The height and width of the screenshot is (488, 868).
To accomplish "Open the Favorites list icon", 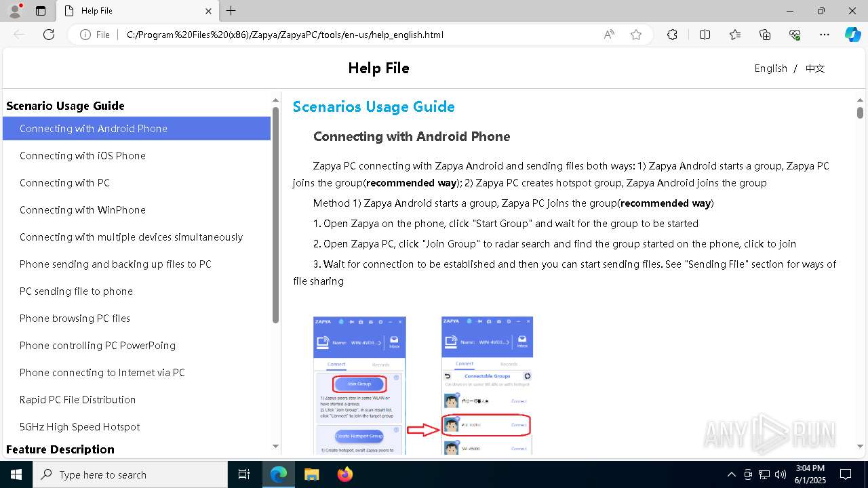I will 735,35.
